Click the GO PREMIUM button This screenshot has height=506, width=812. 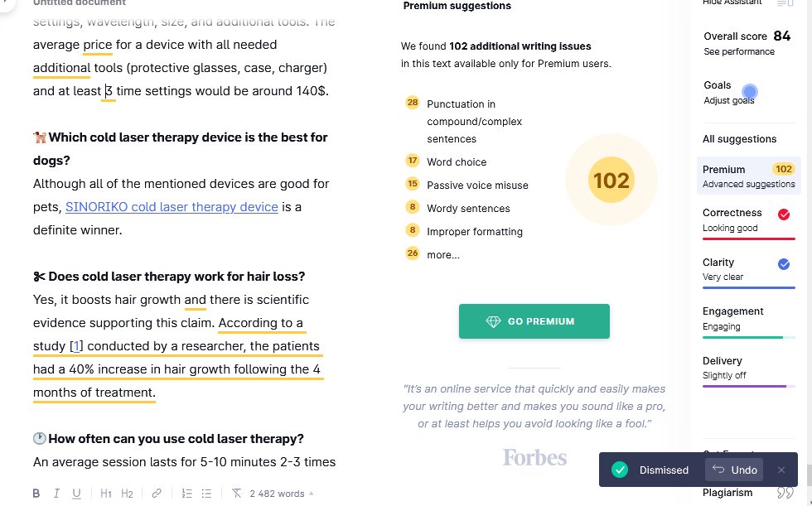534,321
